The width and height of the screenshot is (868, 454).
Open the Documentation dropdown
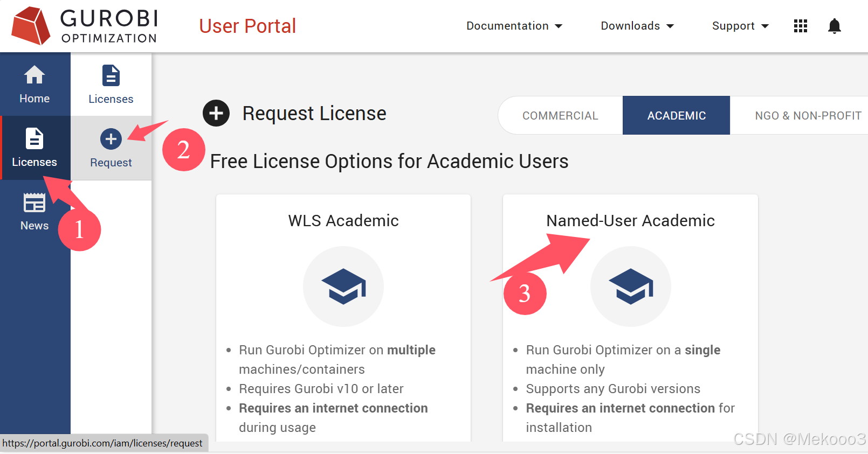[514, 25]
